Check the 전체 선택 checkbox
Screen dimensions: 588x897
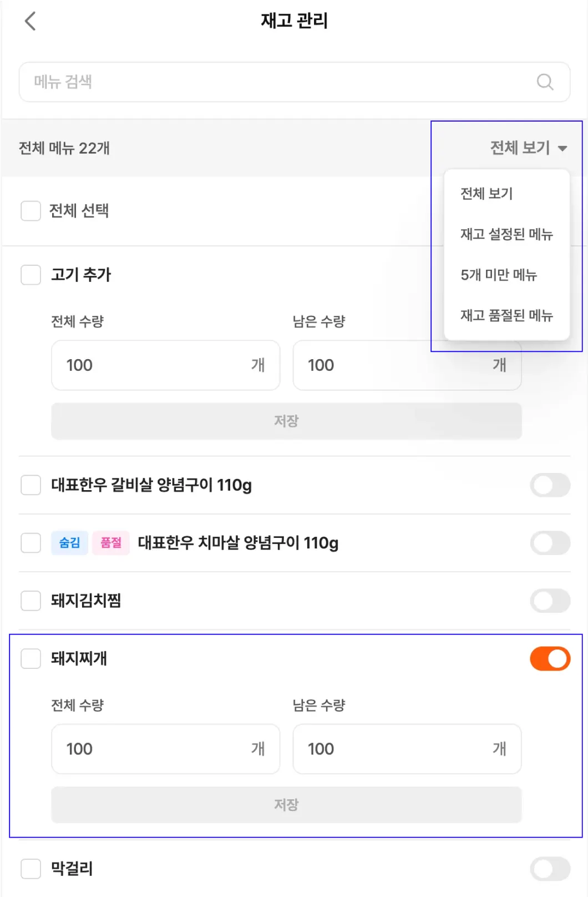[x=31, y=211]
